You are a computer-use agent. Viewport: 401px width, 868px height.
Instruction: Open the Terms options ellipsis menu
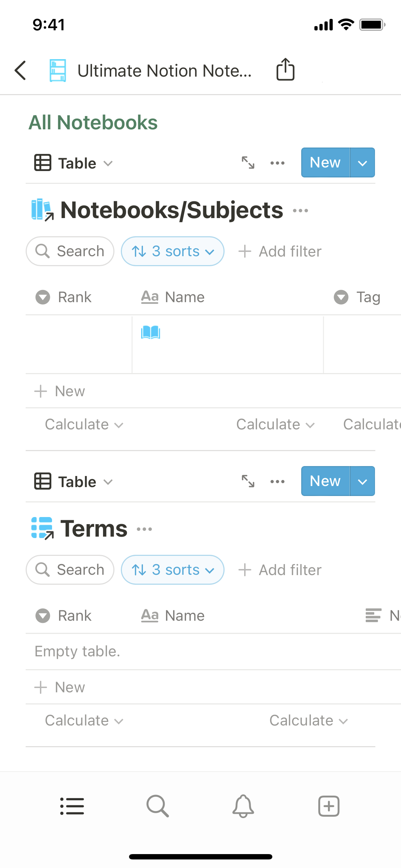[x=144, y=529]
